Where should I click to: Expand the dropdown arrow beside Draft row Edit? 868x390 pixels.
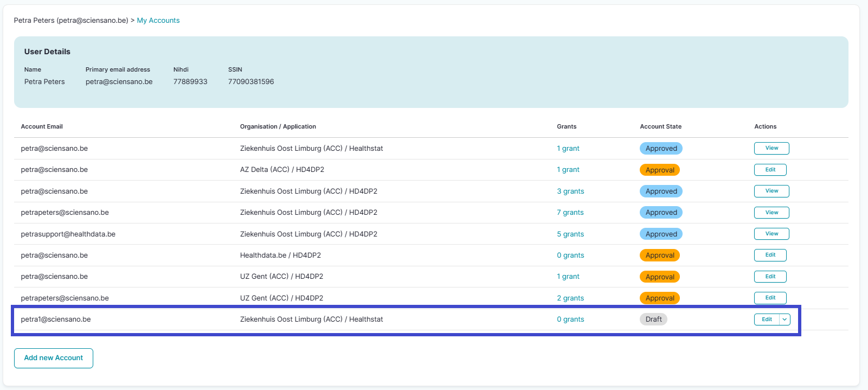point(785,319)
